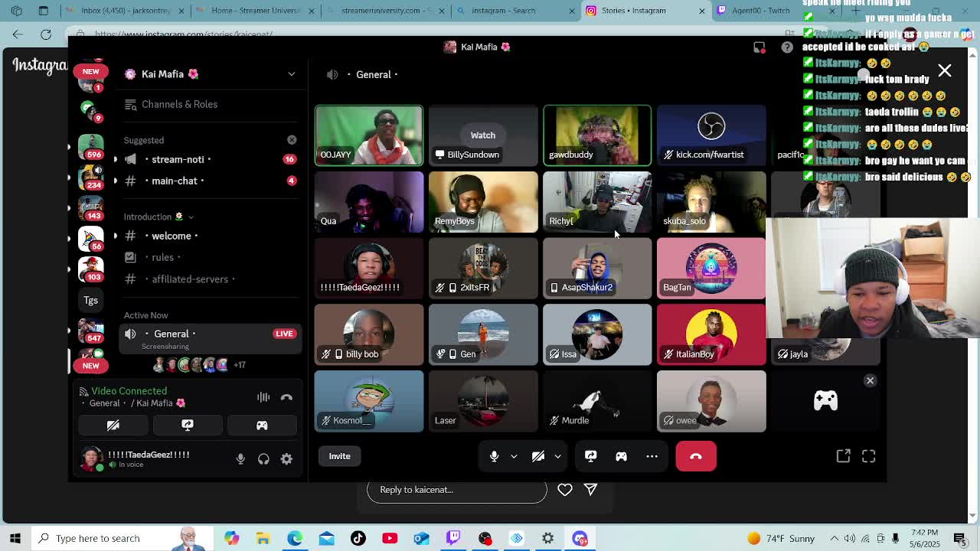Image resolution: width=980 pixels, height=551 pixels.
Task: Click Reply to kaicenat input field
Action: point(457,490)
